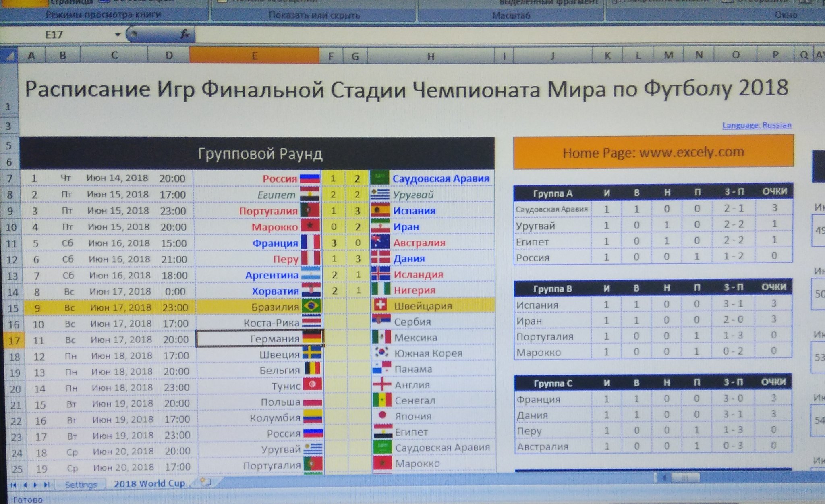Screen dimensions: 825x504
Task: Click the Готово status bar indicator
Action: 28,500
